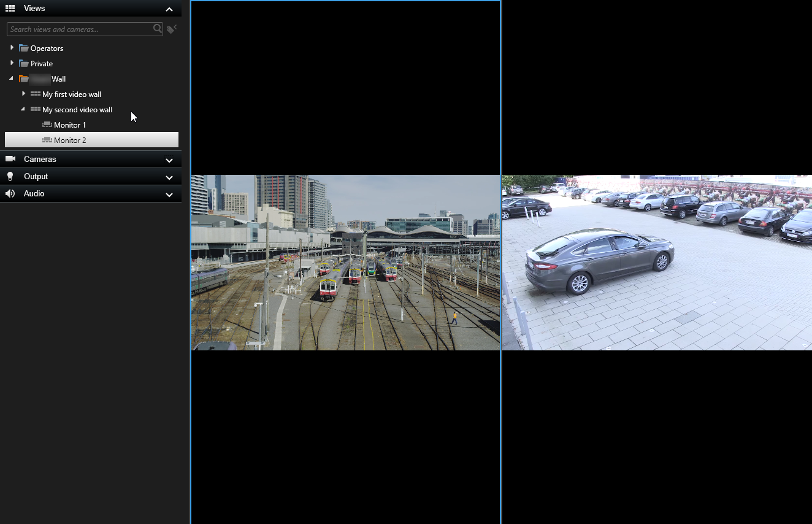
Task: Select the train yard camera view
Action: coord(345,262)
